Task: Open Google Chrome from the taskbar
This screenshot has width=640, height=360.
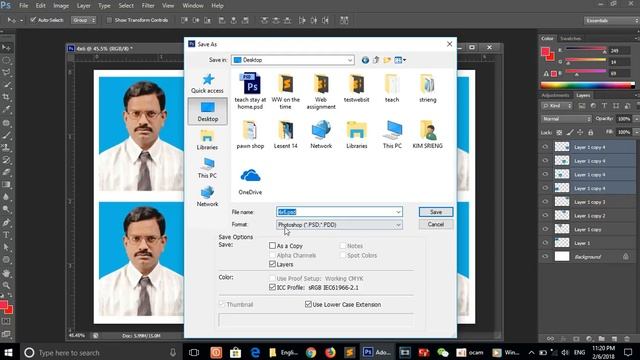Action: click(x=311, y=352)
